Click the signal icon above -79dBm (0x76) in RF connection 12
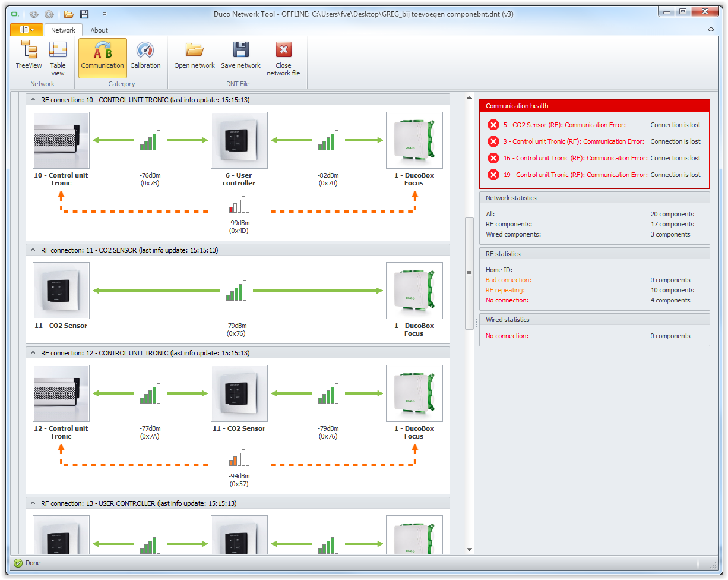The height and width of the screenshot is (580, 728). (x=328, y=393)
